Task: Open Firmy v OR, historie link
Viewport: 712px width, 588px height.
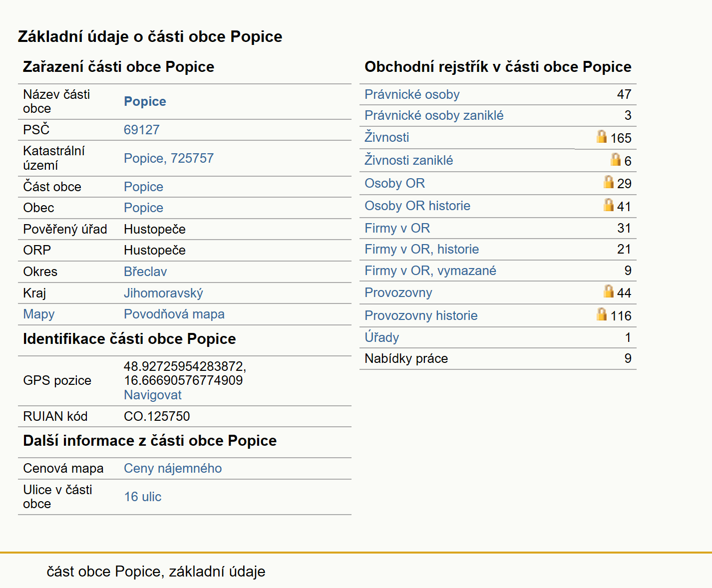Action: (x=422, y=249)
